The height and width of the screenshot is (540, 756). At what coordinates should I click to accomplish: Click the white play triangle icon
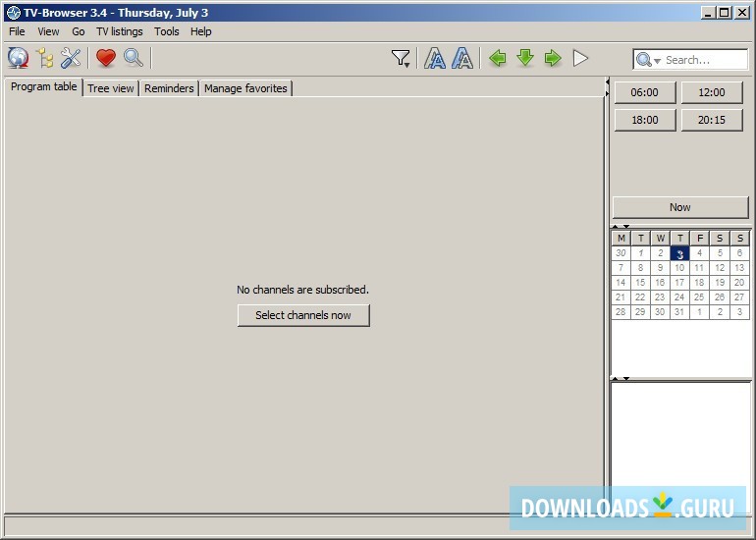(580, 58)
